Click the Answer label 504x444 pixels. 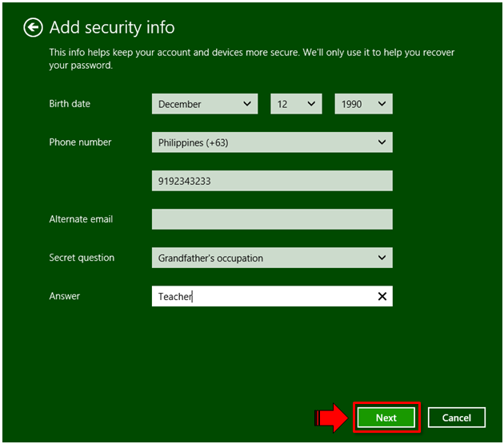coord(65,296)
